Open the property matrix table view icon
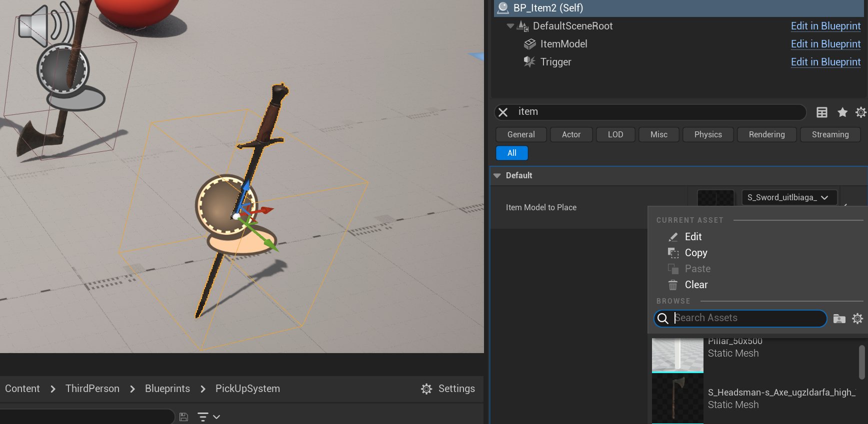This screenshot has height=424, width=868. click(x=822, y=112)
